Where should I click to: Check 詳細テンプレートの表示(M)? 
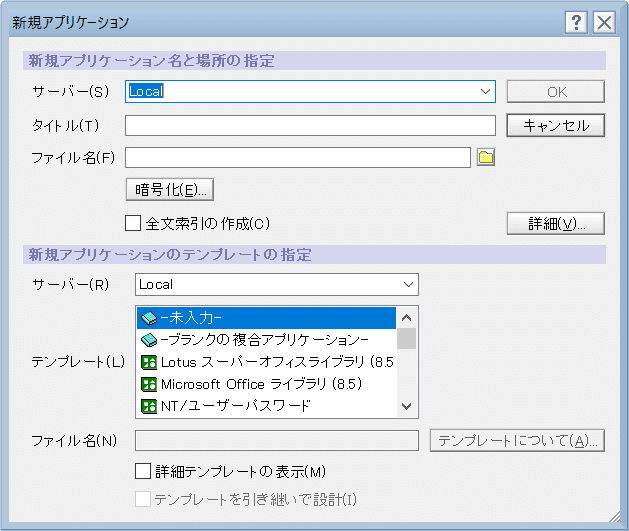tap(143, 471)
